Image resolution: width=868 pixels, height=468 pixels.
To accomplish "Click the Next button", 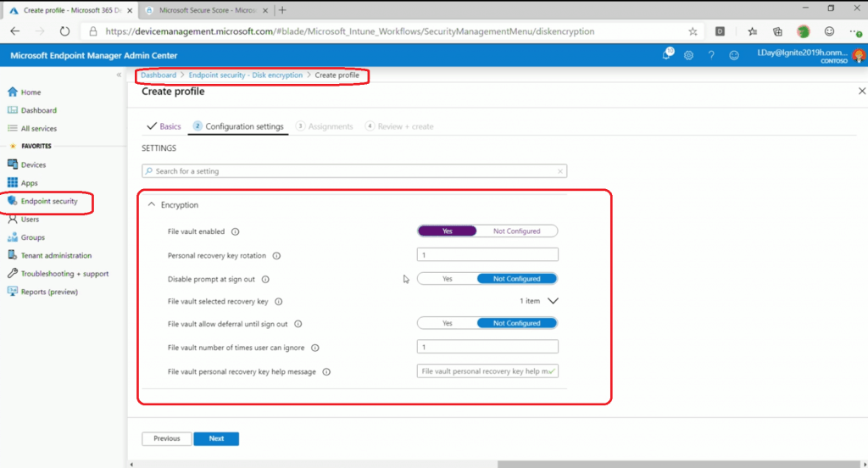I will tap(216, 438).
